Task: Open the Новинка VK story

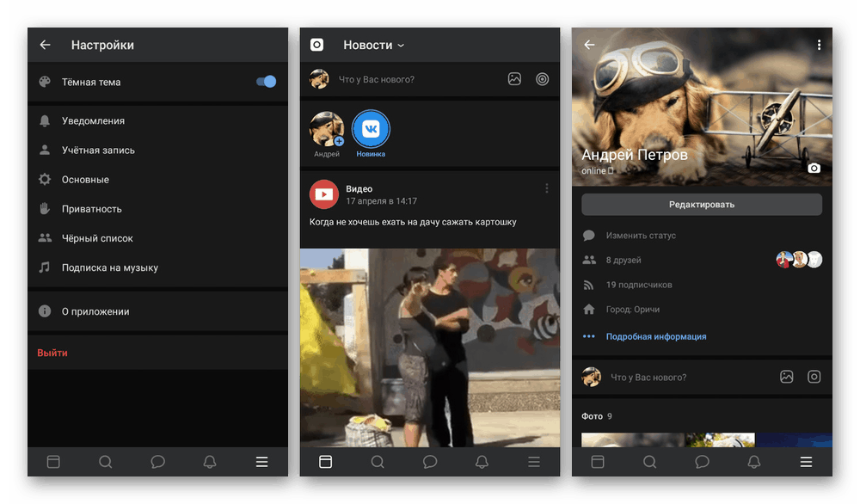Action: 371,129
